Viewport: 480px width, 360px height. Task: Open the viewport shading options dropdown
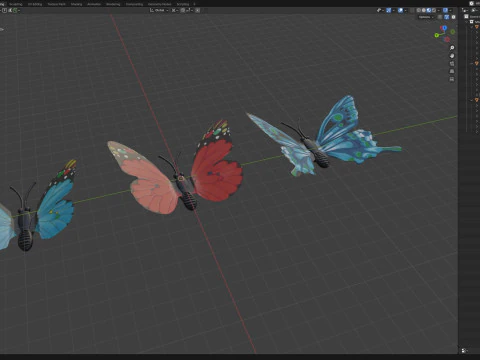439,10
